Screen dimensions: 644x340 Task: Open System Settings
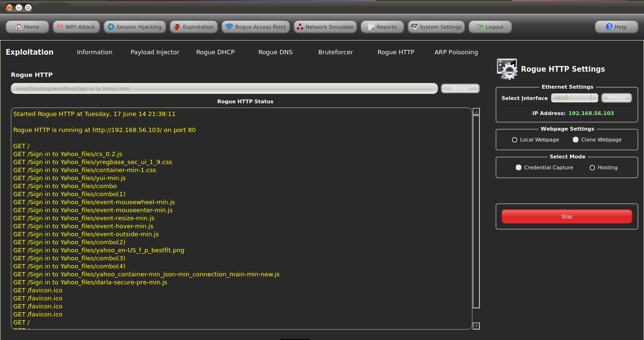pyautogui.click(x=436, y=26)
